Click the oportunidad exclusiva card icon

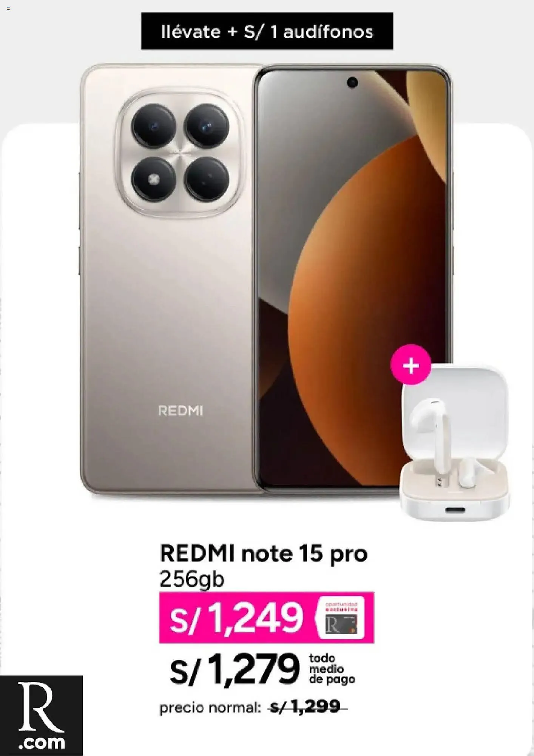pos(341,617)
